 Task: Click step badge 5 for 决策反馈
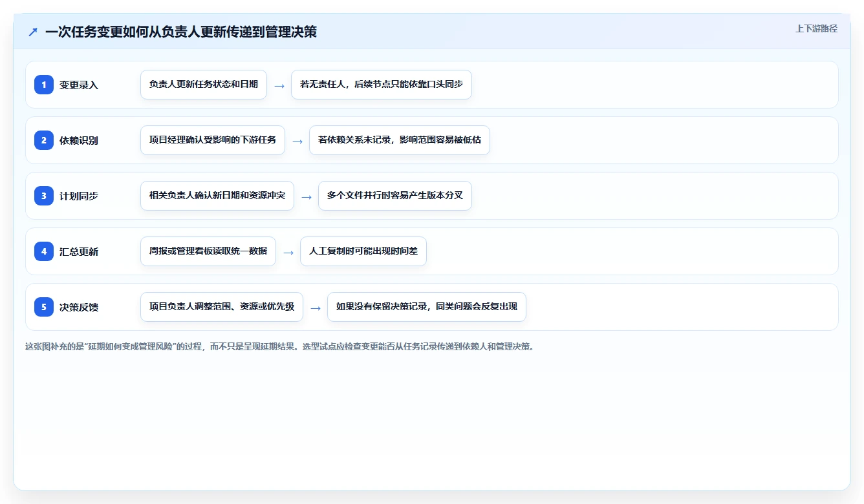click(44, 307)
